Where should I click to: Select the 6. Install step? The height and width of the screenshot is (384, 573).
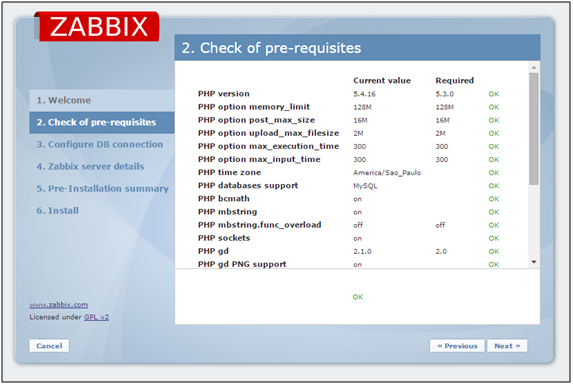click(57, 211)
